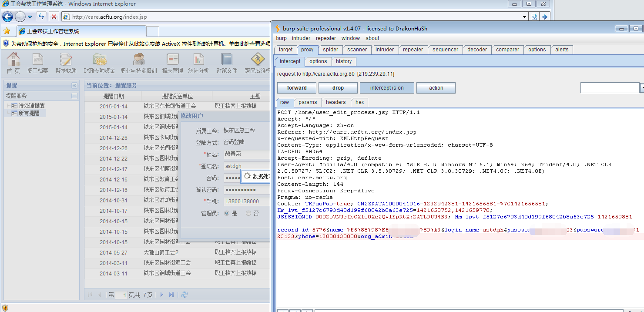
Task: Click the 提醒发送单位 column header
Action: tap(177, 96)
